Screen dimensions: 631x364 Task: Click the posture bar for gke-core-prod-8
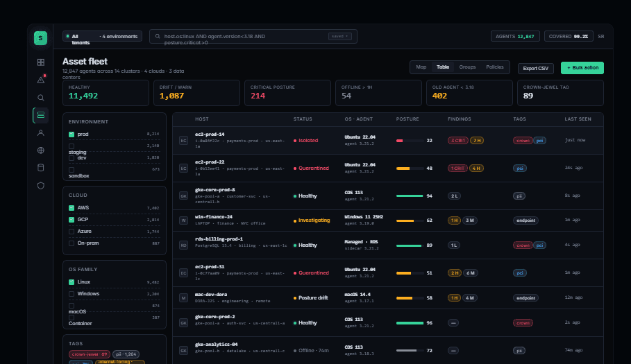[x=410, y=196]
